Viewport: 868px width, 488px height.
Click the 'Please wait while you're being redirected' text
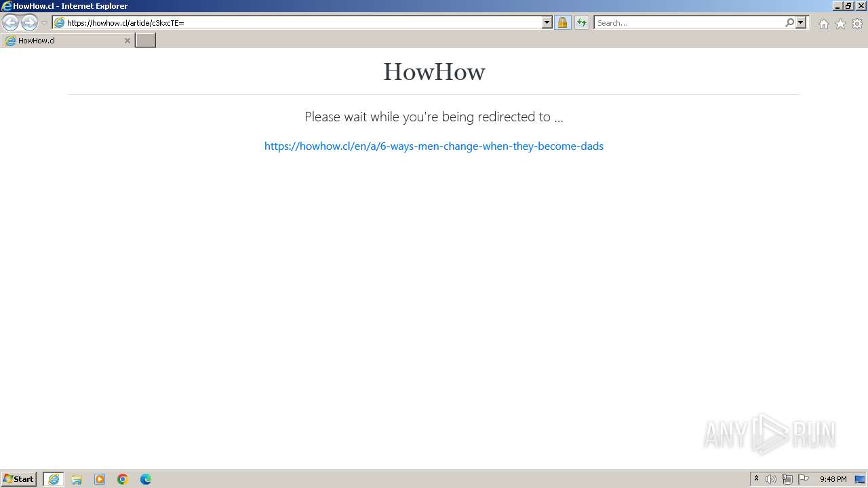click(x=434, y=117)
